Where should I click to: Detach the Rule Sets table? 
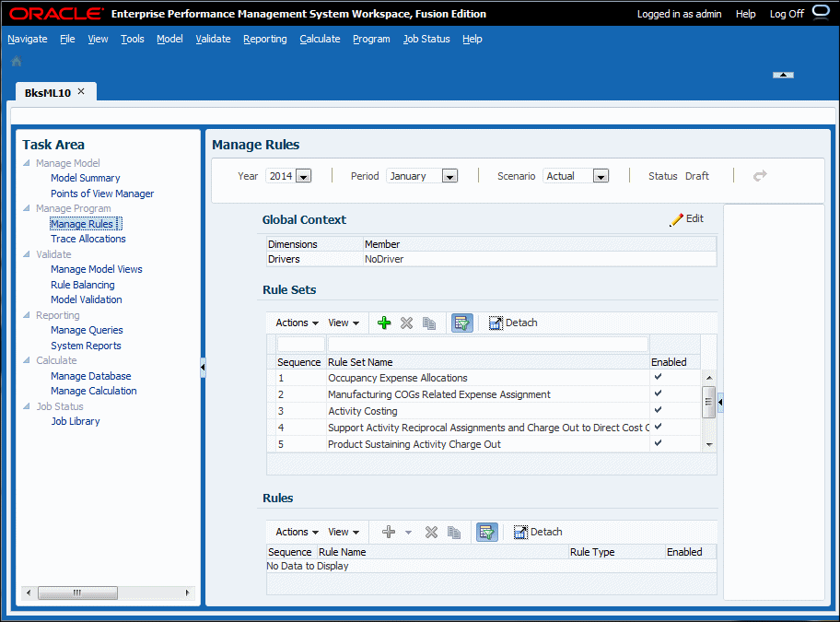click(x=513, y=323)
